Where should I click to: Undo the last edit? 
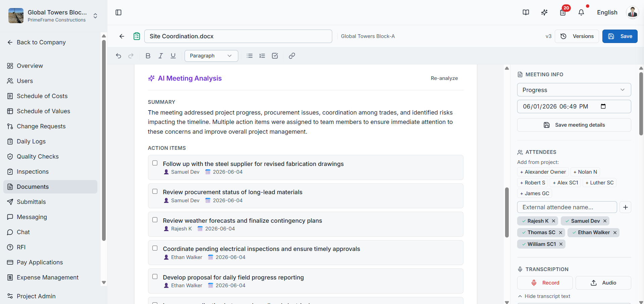click(118, 56)
